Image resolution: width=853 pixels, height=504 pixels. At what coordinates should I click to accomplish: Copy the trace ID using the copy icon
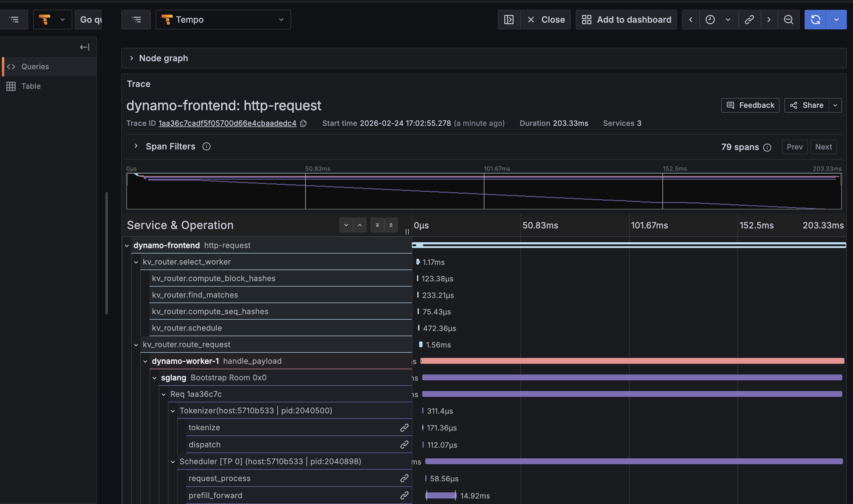[x=303, y=123]
